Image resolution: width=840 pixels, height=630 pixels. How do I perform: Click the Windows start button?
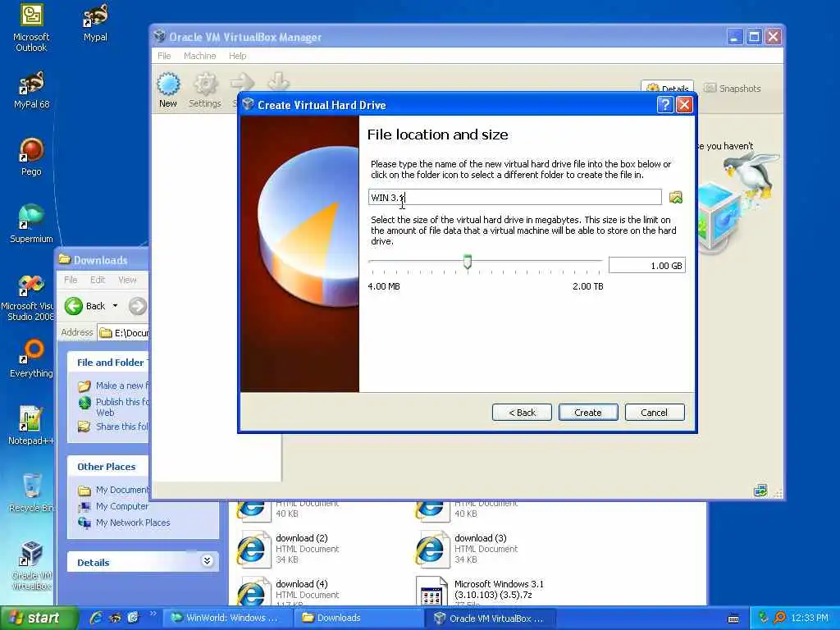tap(39, 618)
